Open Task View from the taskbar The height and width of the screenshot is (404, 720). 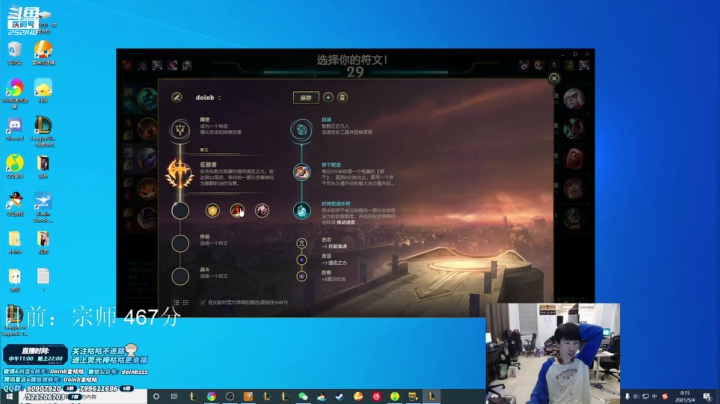[174, 396]
